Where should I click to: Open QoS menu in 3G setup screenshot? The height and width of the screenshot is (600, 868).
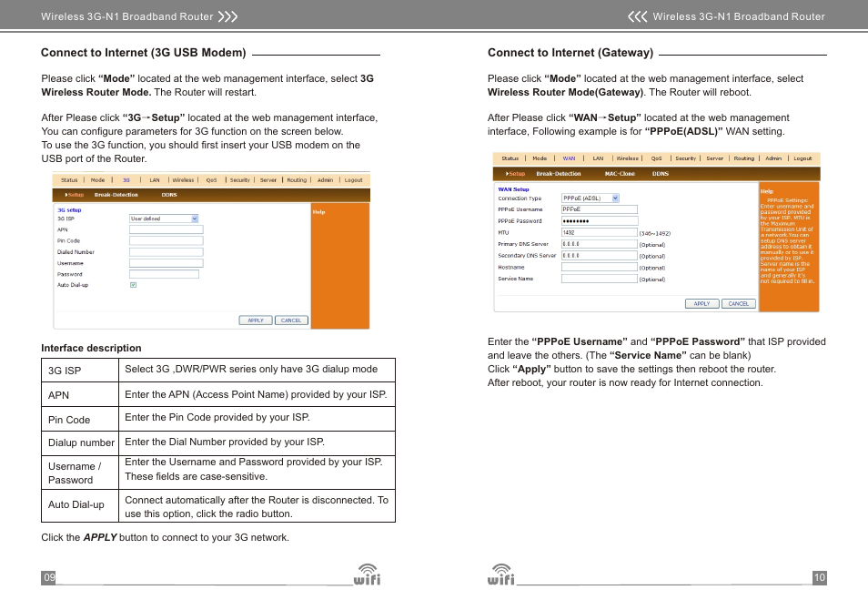pyautogui.click(x=211, y=180)
